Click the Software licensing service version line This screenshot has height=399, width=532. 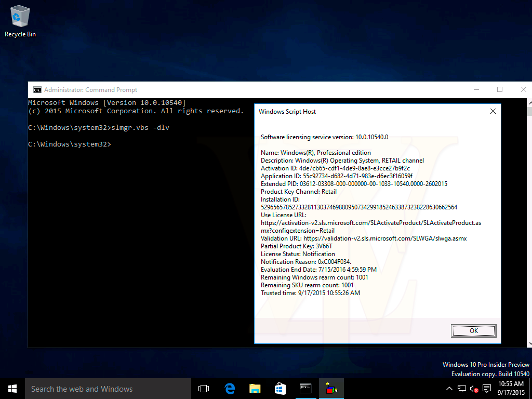[324, 137]
